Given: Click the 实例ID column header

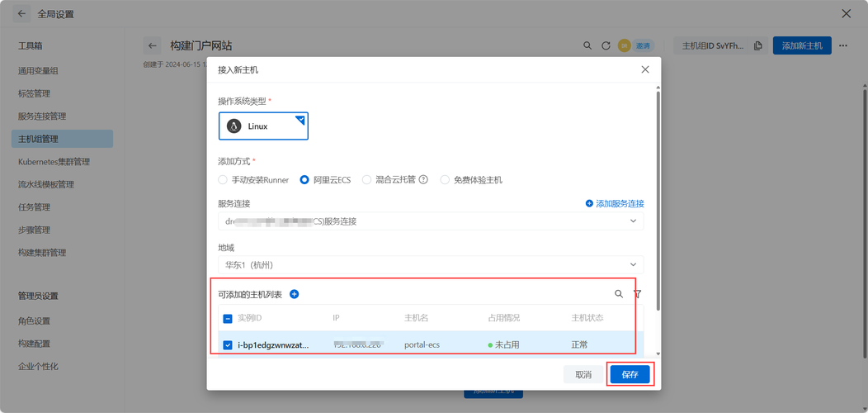Looking at the screenshot, I should [x=250, y=318].
